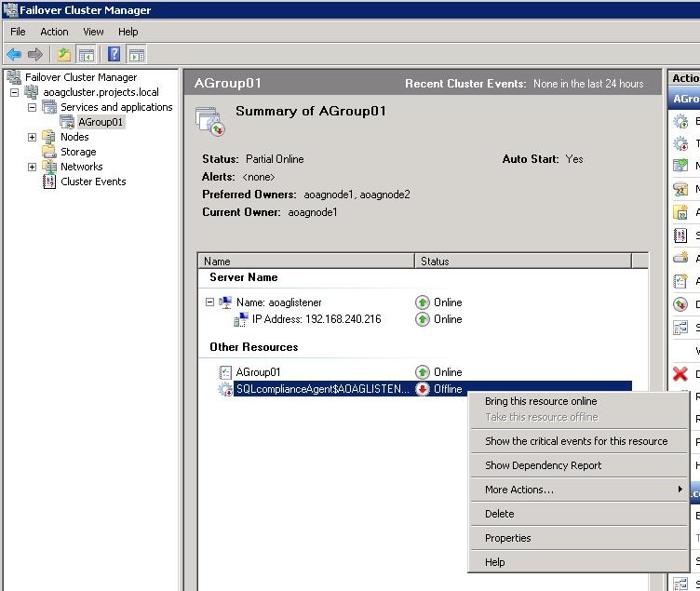This screenshot has width=700, height=591.
Task: Select the IP Address: 192.168.240.216 row
Action: point(316,319)
